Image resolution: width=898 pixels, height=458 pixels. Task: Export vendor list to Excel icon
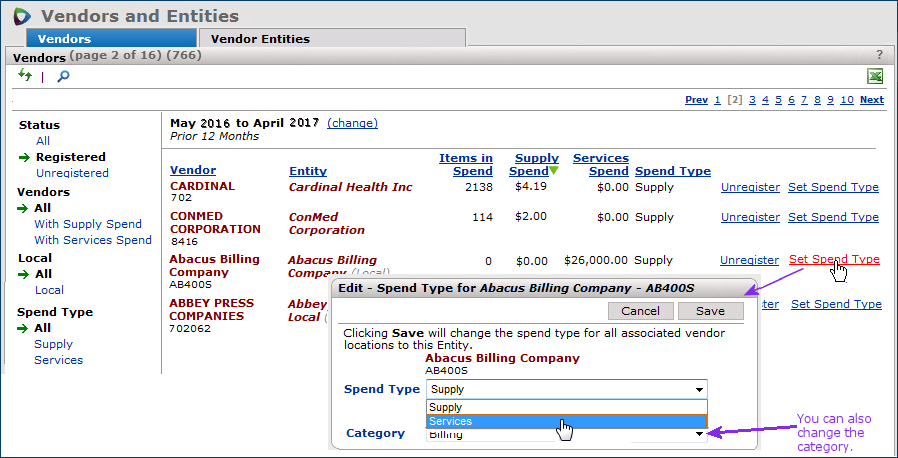[875, 76]
